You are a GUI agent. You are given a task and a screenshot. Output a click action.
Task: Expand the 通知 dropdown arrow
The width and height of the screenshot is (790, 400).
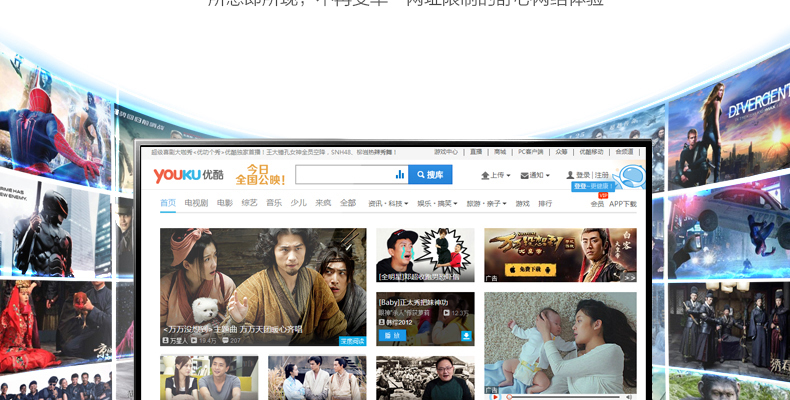[547, 176]
